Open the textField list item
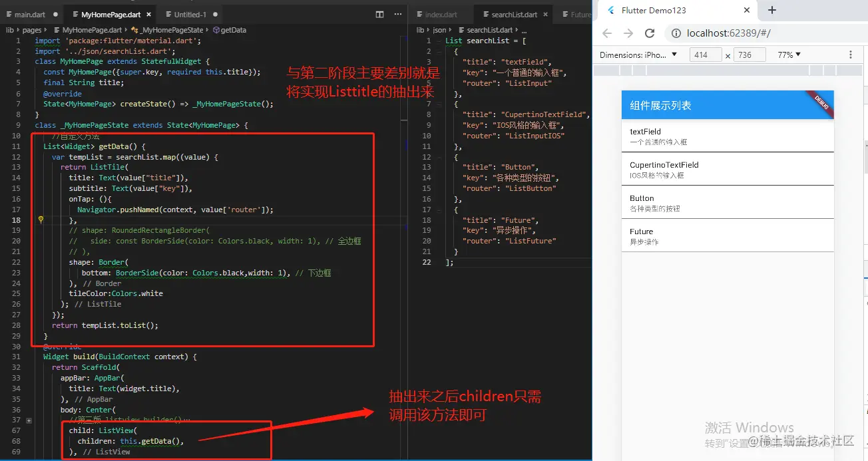 pos(727,136)
